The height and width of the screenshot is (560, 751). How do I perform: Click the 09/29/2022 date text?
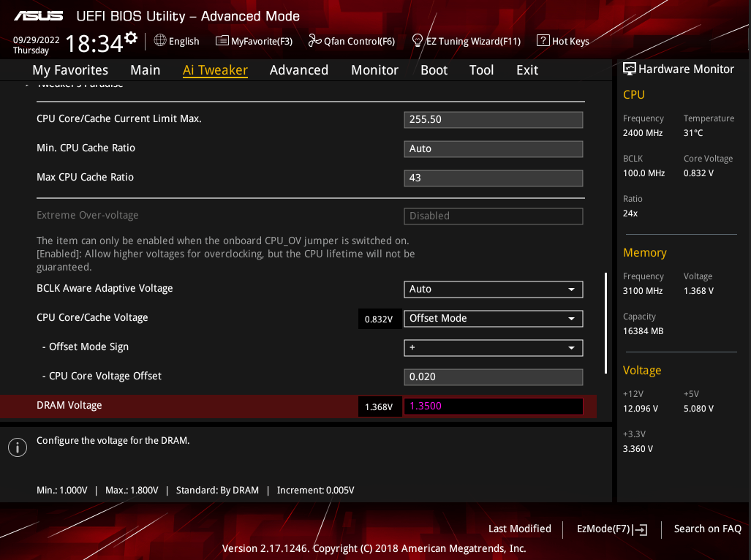pos(36,39)
